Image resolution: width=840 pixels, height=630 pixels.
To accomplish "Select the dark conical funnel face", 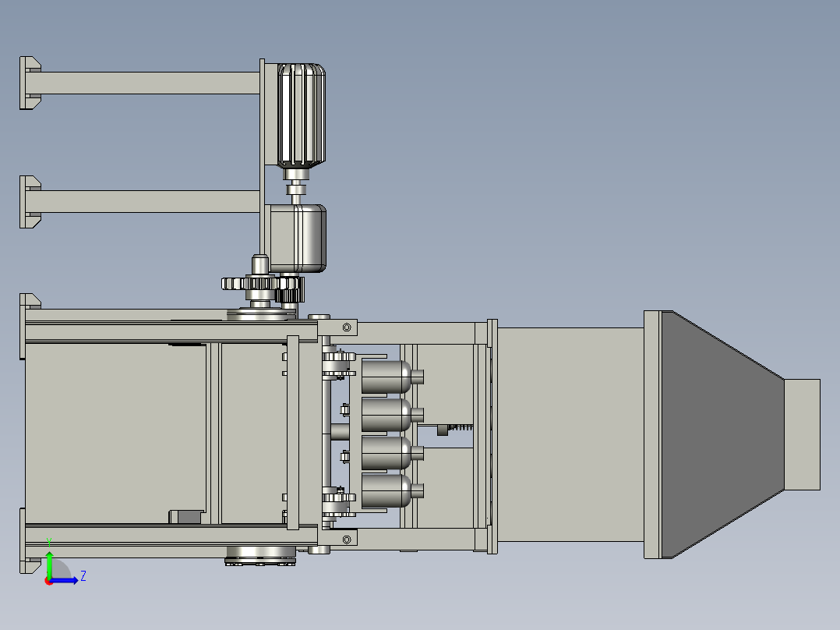I will click(x=722, y=434).
